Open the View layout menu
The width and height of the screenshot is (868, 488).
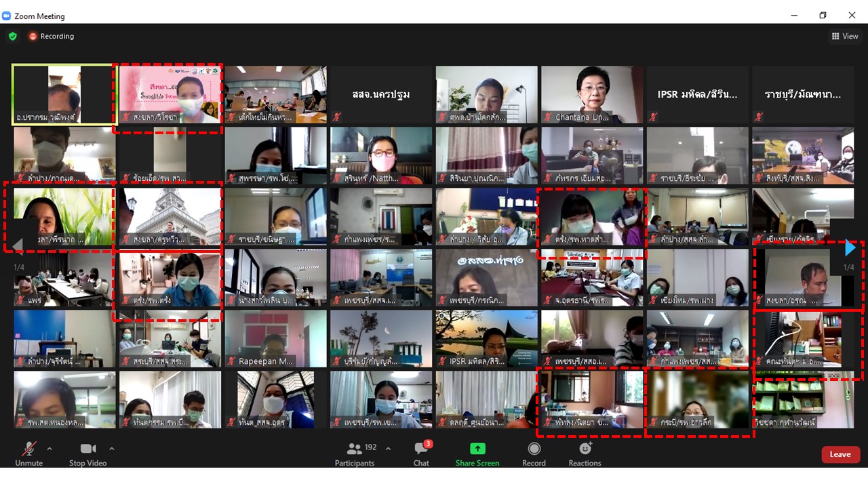(x=844, y=37)
